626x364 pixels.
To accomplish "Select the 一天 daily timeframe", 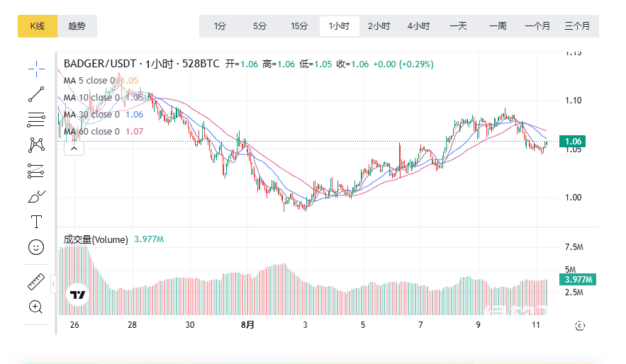I will [x=458, y=26].
